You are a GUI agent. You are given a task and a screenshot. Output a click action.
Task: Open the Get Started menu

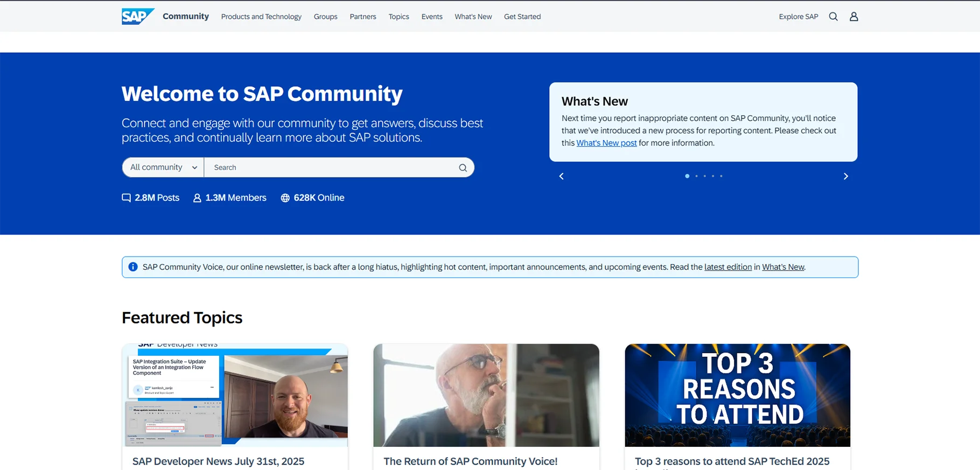pyautogui.click(x=522, y=17)
